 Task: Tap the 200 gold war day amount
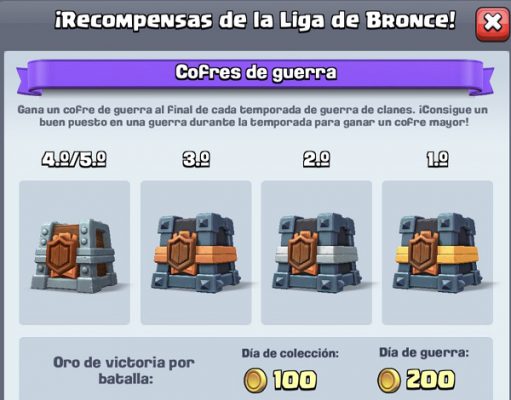(x=430, y=380)
